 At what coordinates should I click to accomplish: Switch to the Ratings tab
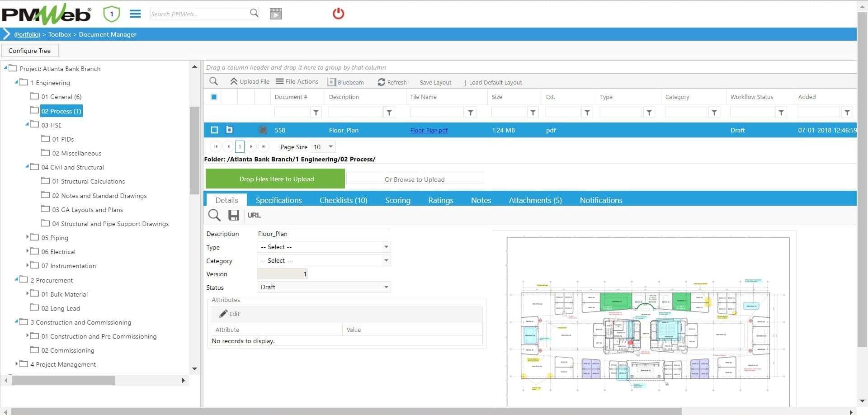441,200
